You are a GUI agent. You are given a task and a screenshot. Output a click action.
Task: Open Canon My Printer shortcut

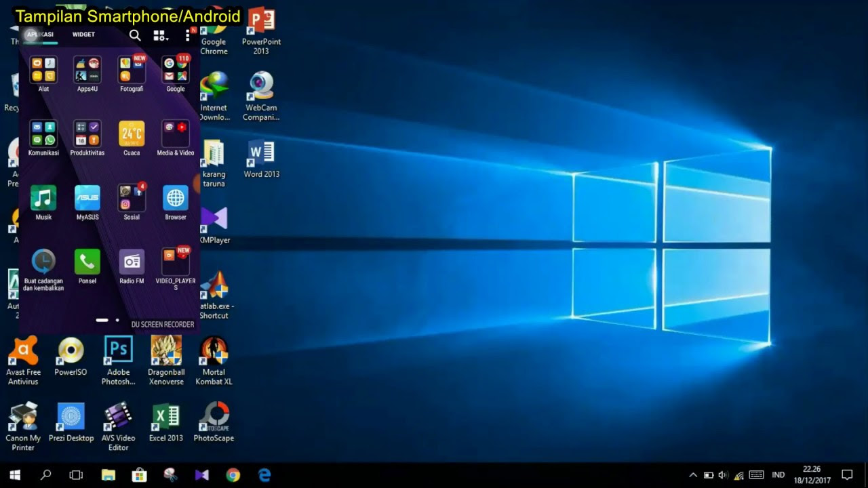click(23, 427)
